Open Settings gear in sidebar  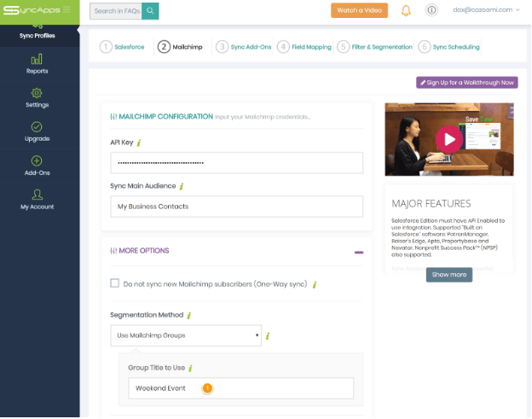(37, 98)
